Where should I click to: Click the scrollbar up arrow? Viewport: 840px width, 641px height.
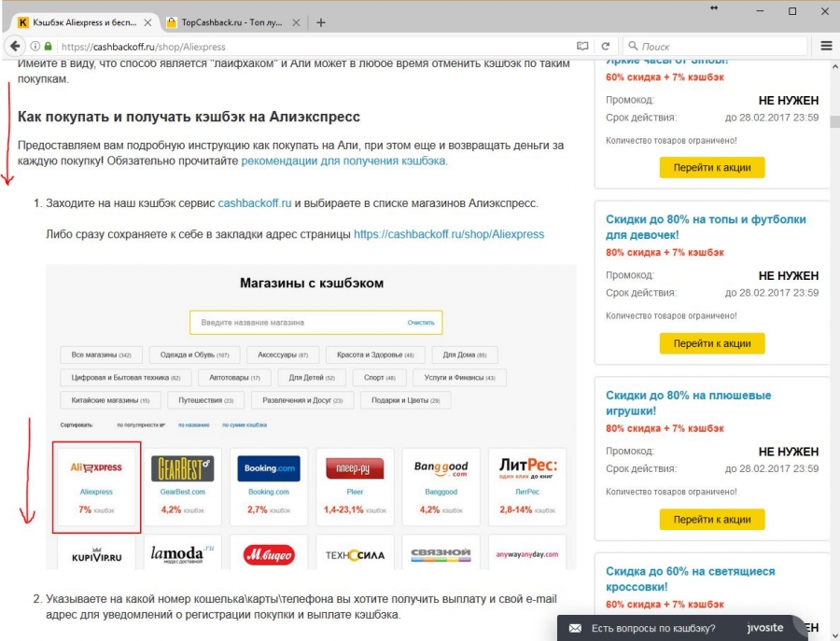tap(834, 67)
